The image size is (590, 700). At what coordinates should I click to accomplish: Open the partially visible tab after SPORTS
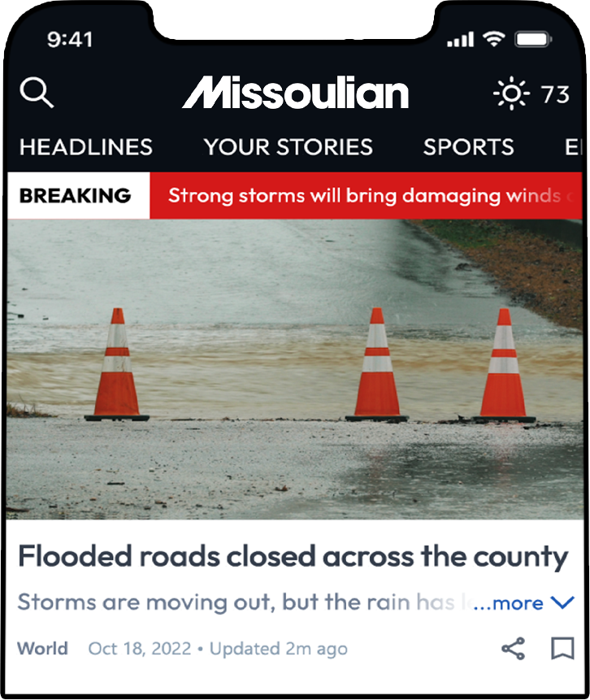[x=574, y=147]
